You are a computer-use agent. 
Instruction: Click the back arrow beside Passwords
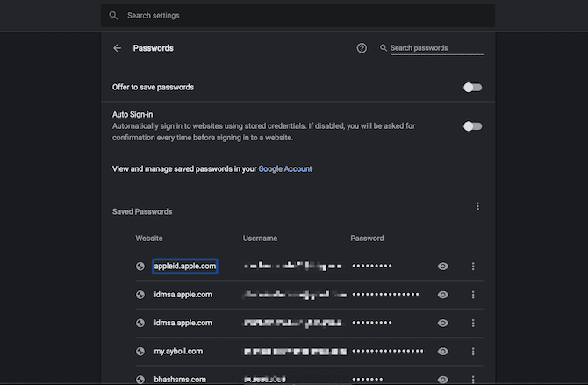coord(118,48)
